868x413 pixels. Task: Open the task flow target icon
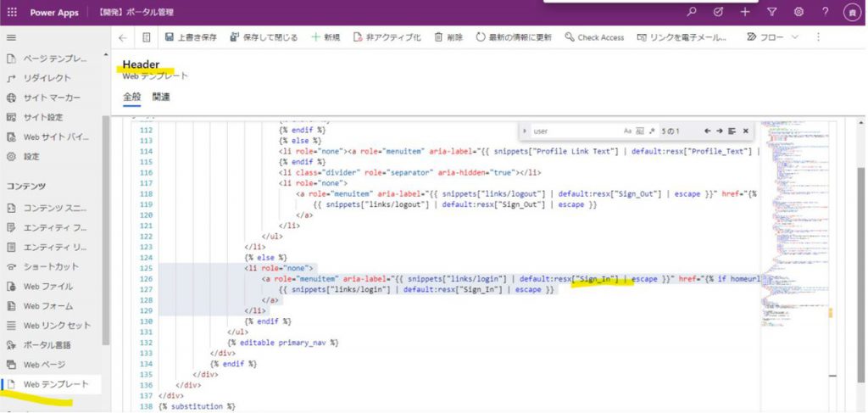point(718,12)
